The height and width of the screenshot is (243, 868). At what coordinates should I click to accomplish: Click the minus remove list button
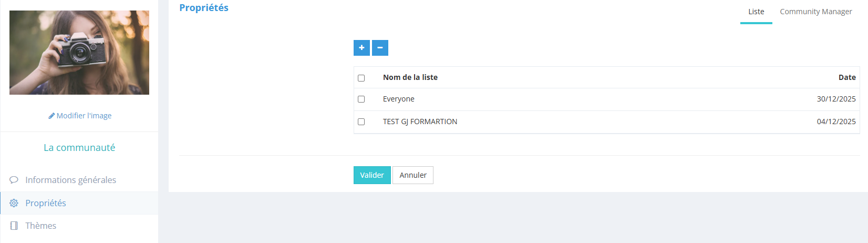click(380, 48)
